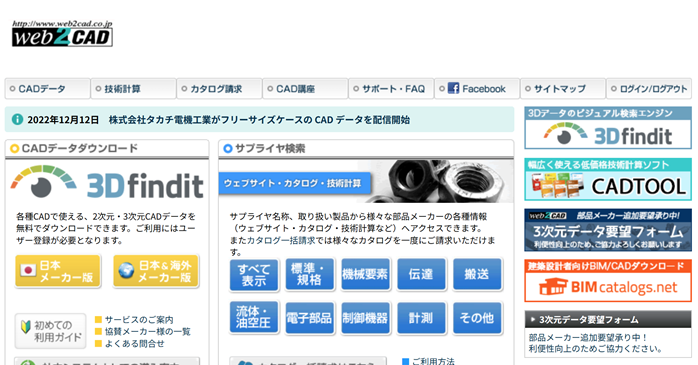Open the 初めての利用ガイド button
Viewport: 698px width, 365px height.
pos(50,331)
